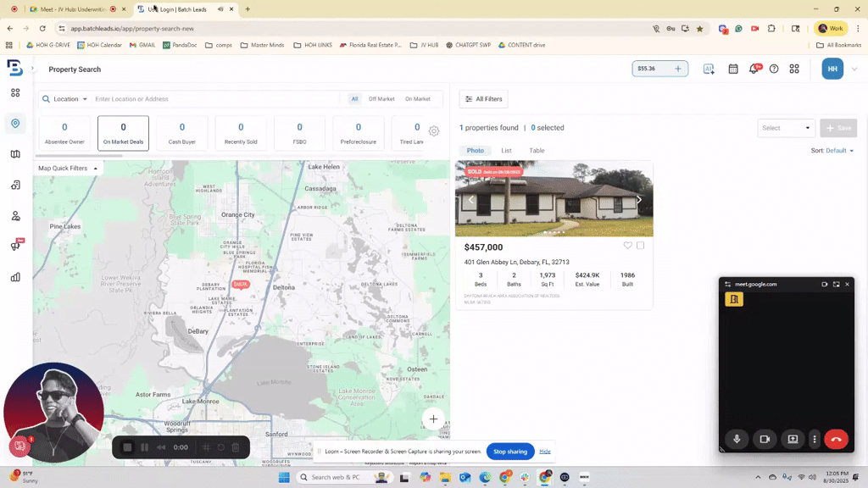Open the $55.36 balance button
Screen dimensions: 868x488
[x=659, y=69]
